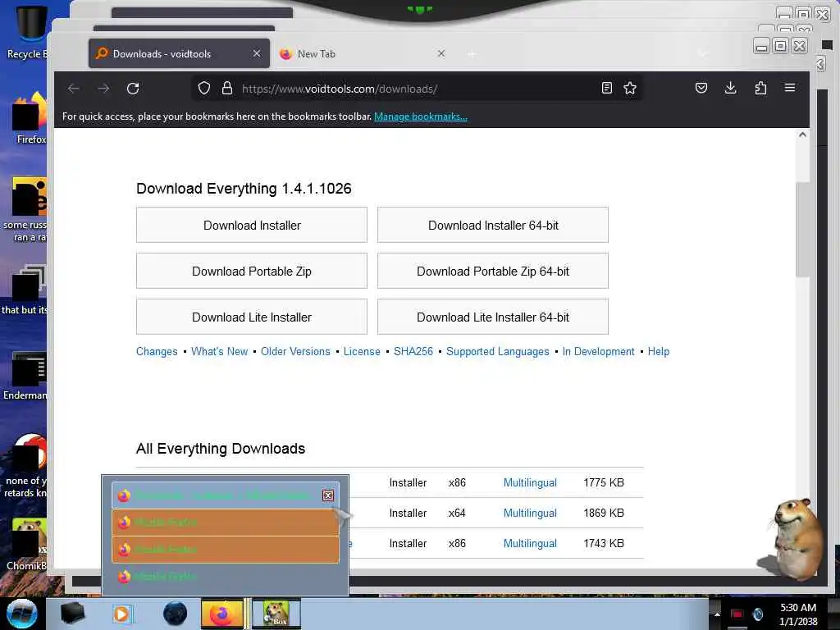View site security padlock info

point(227,89)
